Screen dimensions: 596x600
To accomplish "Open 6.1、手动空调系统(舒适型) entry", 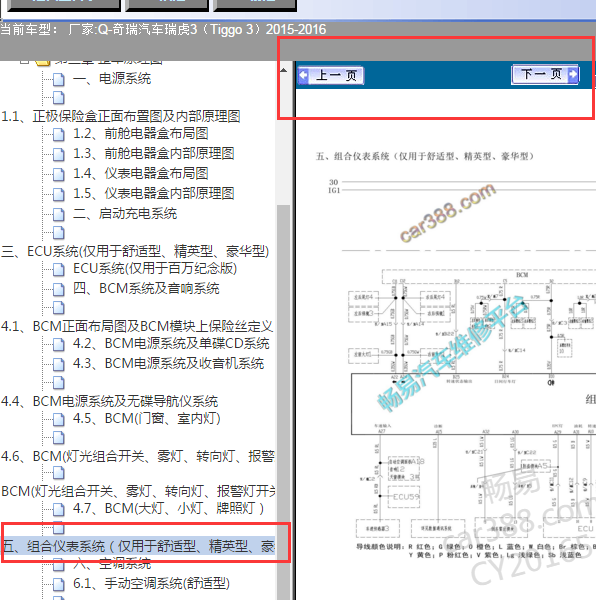I will (151, 583).
